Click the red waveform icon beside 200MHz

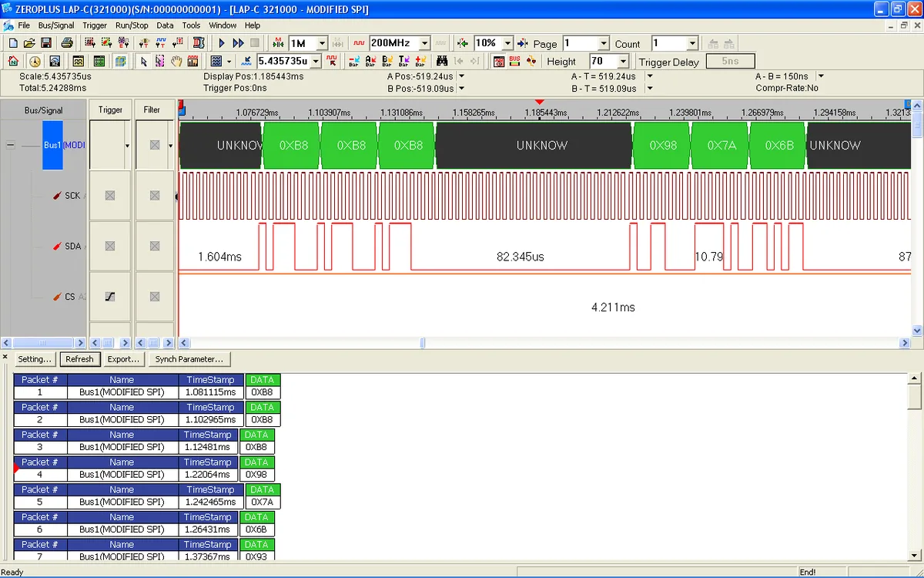pos(359,43)
